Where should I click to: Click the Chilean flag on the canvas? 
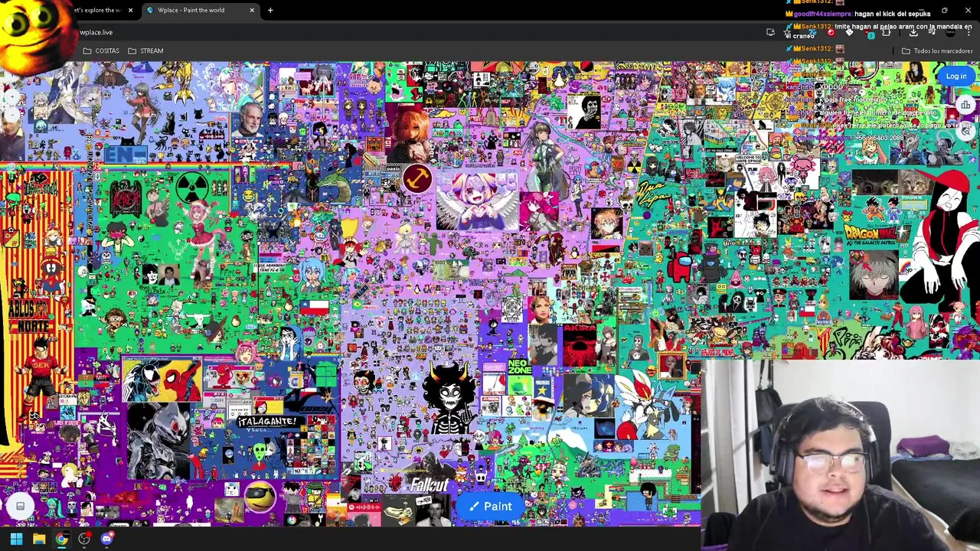pos(314,307)
